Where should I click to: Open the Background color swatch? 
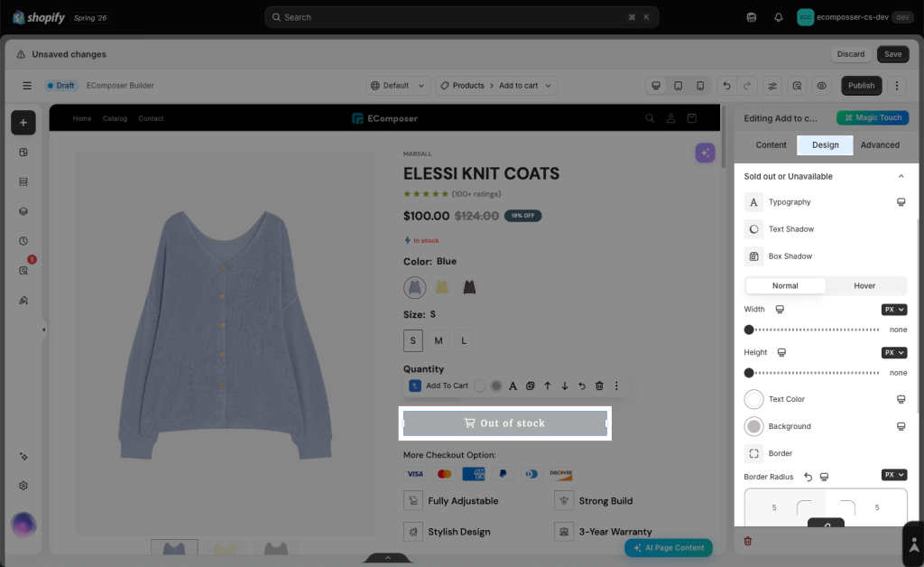tap(753, 426)
